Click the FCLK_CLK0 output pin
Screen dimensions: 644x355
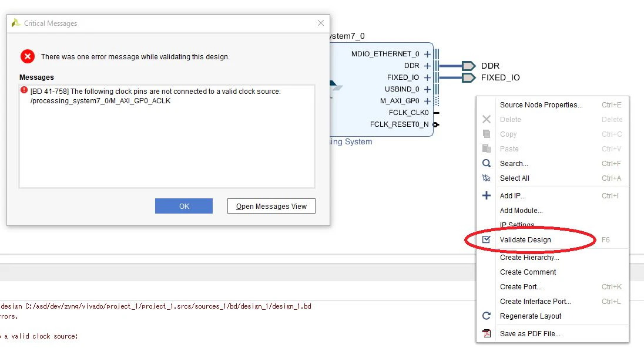click(x=436, y=113)
